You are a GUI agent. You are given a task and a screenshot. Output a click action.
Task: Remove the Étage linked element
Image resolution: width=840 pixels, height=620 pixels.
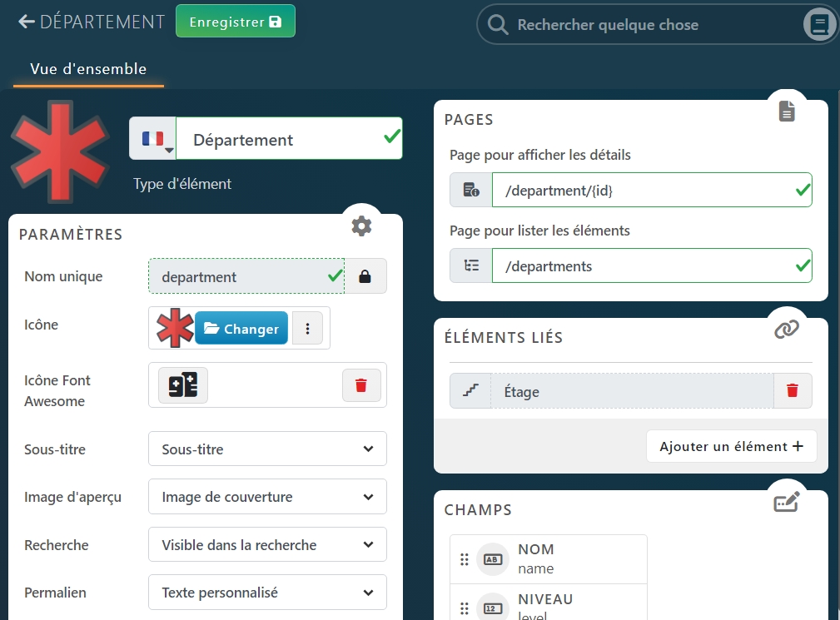point(793,391)
